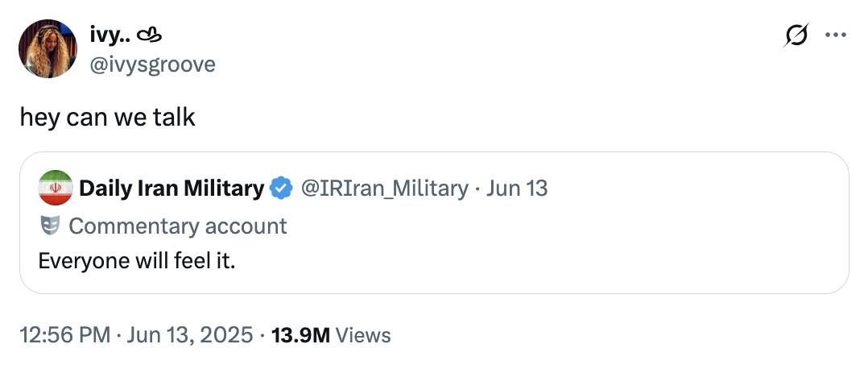The height and width of the screenshot is (369, 868).
Task: Click the Views label
Action: click(x=363, y=335)
